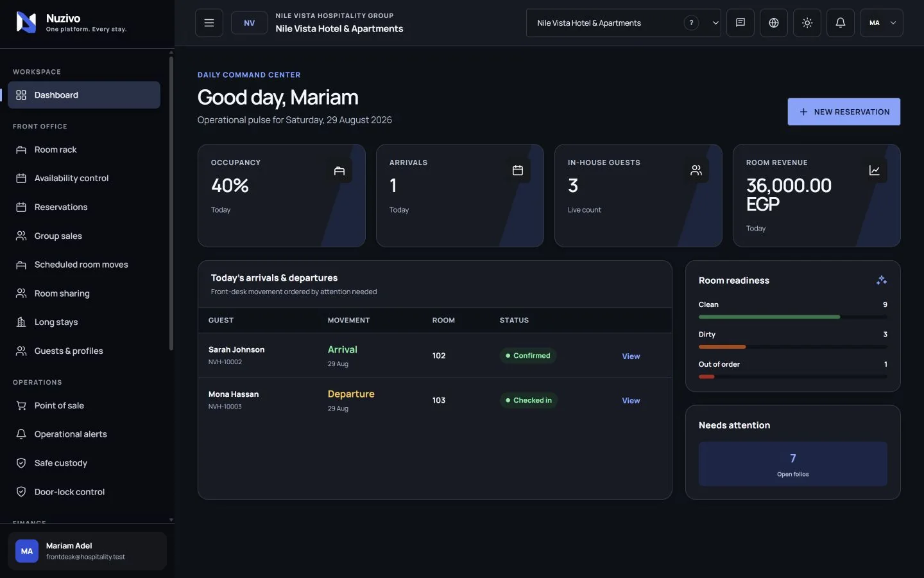Click the Clean rooms progress bar
924x578 pixels.
click(793, 317)
